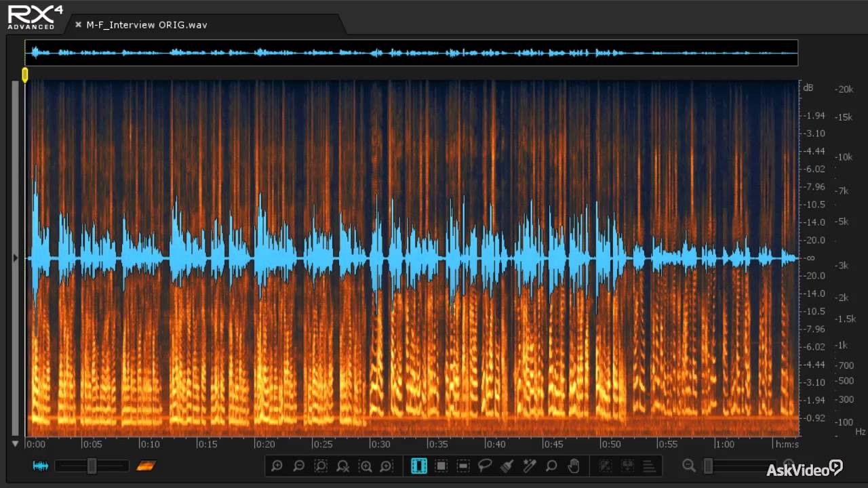
Task: Select the magnifier Zoom tool
Action: 551,466
